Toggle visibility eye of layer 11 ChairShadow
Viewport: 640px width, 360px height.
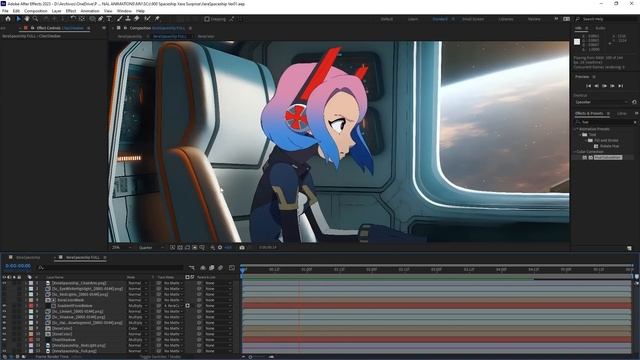(x=4, y=340)
